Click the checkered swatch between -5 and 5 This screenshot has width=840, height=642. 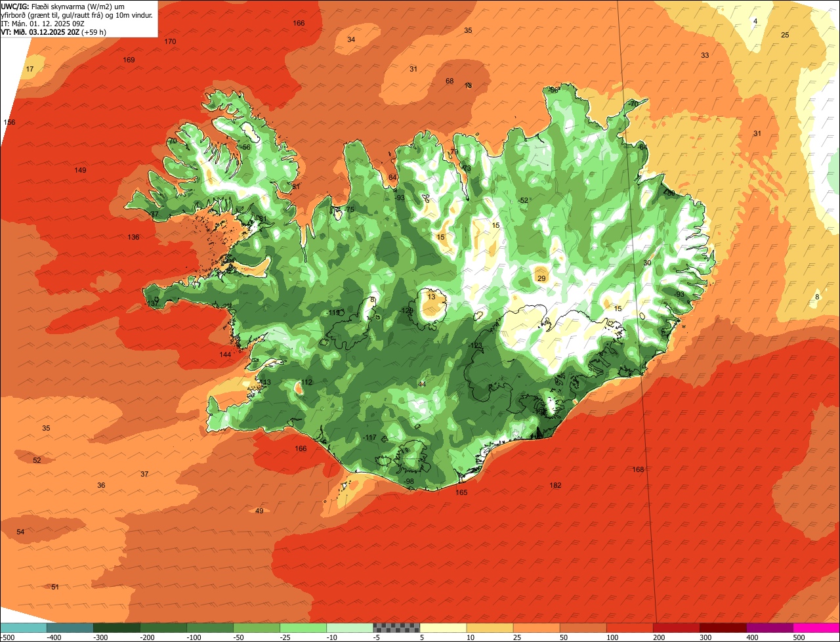396,628
